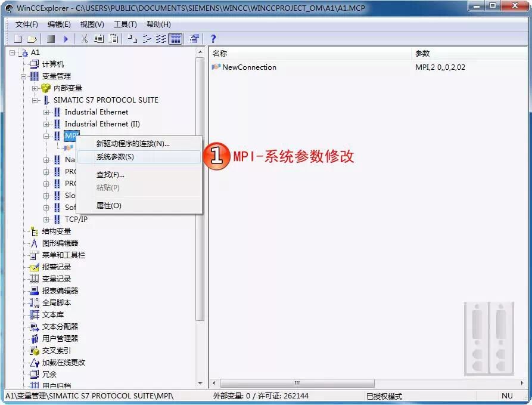Select the 加载在线更改 icon
The height and width of the screenshot is (405, 532).
(x=35, y=363)
